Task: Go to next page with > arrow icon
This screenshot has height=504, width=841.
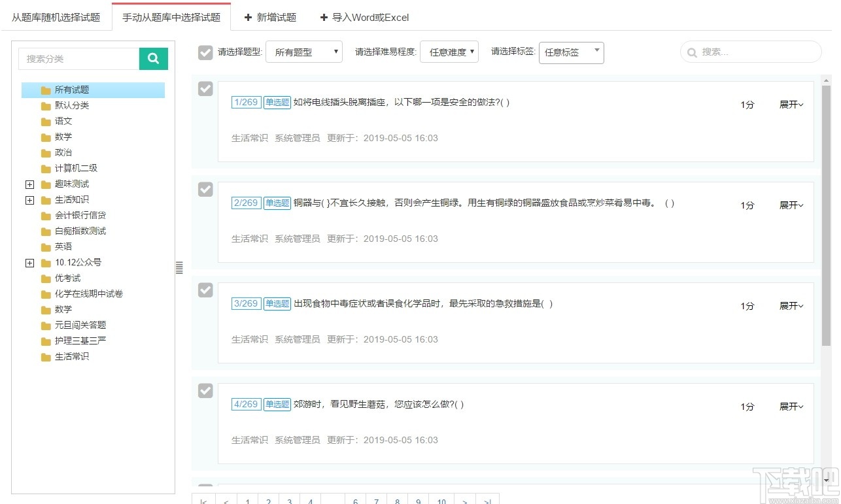Action: click(x=465, y=500)
